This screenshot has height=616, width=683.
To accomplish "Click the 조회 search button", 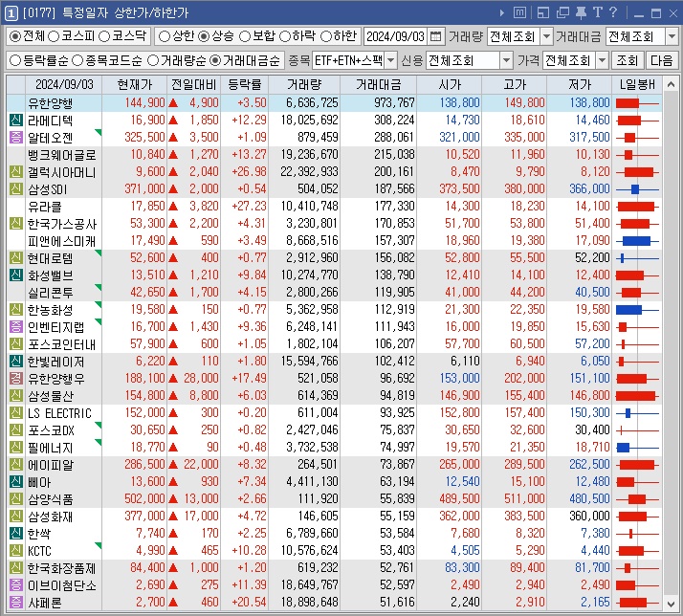I will click(x=627, y=60).
